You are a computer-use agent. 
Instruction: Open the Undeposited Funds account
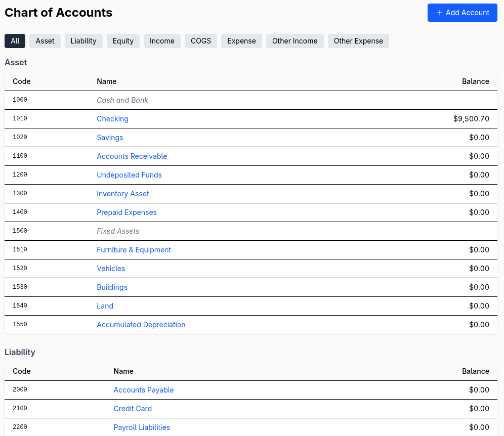tap(129, 175)
